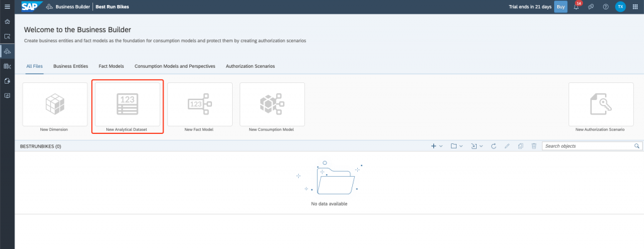
Task: Switch to the Business Entities tab
Action: pos(70,66)
